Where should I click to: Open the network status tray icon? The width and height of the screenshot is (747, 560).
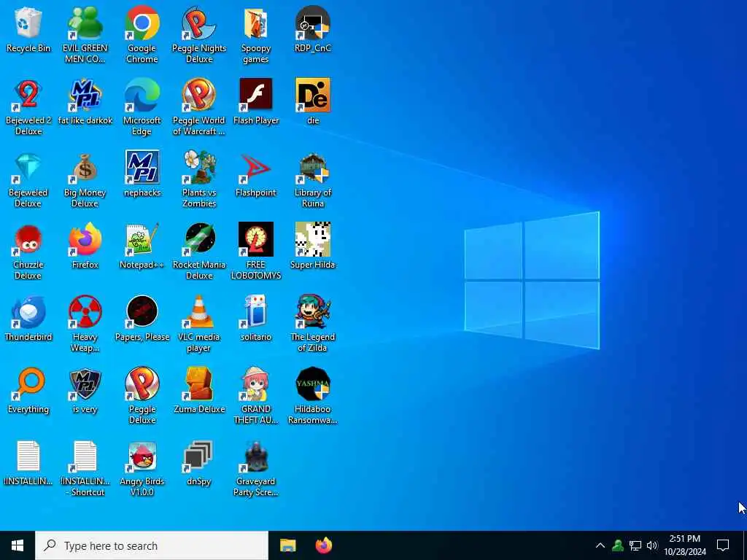pos(635,545)
